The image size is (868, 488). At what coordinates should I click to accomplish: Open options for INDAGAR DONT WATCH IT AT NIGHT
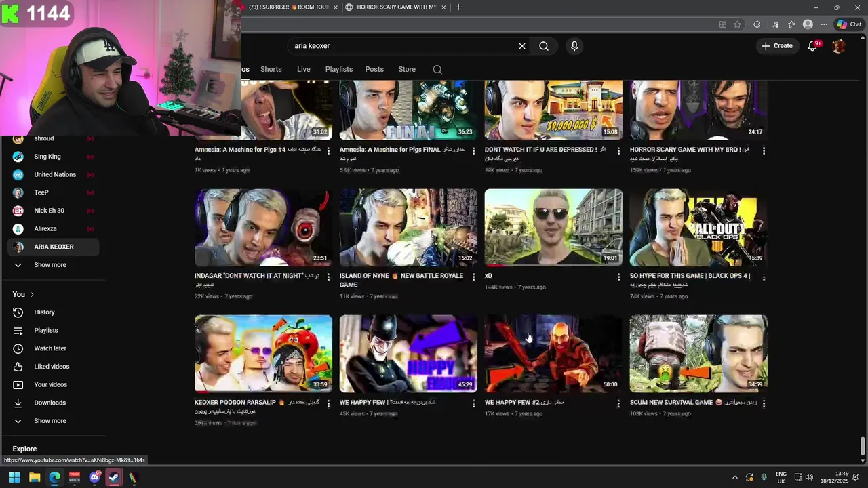coord(329,277)
